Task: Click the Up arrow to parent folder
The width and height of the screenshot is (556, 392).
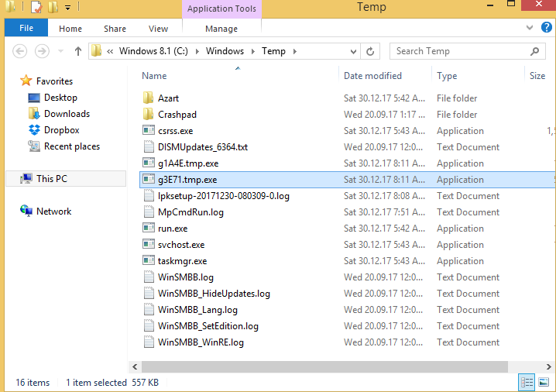Action: (x=78, y=51)
